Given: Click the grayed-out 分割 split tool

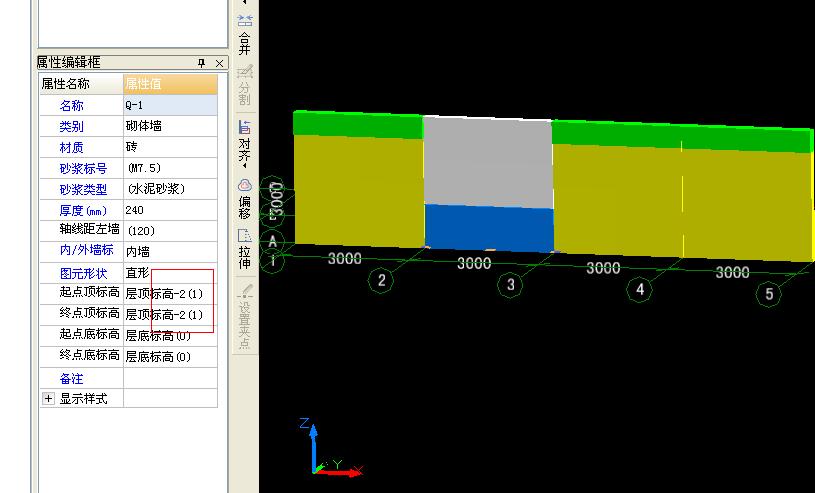Looking at the screenshot, I should pos(245,85).
